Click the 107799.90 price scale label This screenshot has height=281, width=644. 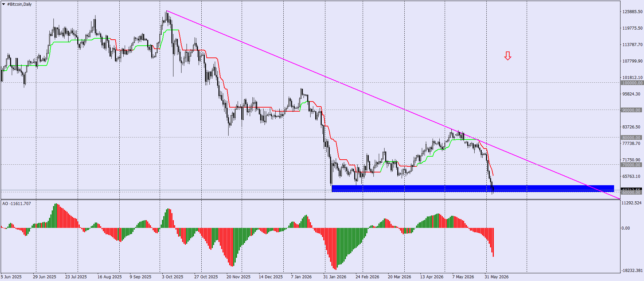click(x=632, y=61)
